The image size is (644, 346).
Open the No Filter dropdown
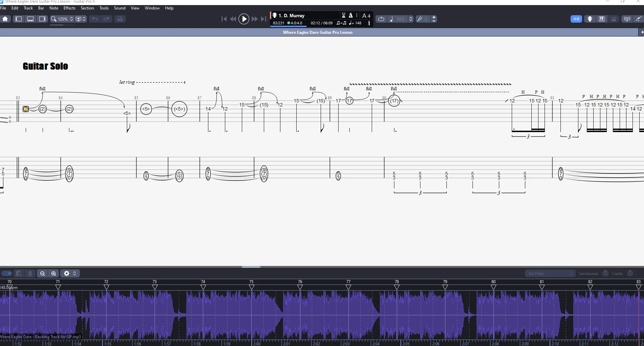click(550, 274)
